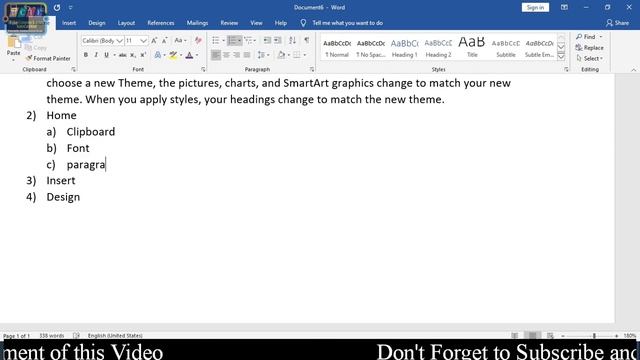
Task: Open the Select dropdown
Action: pyautogui.click(x=590, y=58)
